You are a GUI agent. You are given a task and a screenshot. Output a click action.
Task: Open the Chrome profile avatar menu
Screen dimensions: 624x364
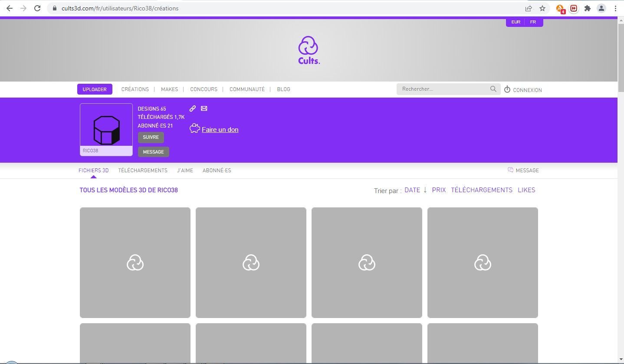[x=601, y=8]
